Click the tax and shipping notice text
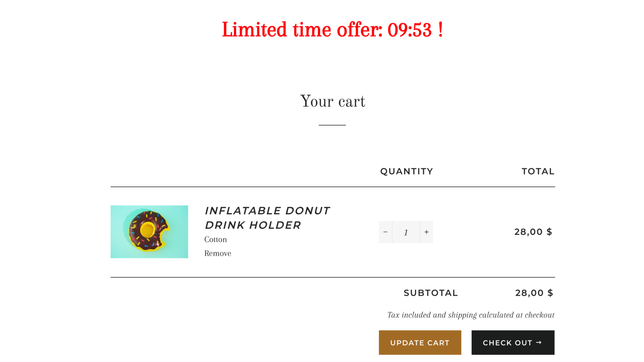 [471, 315]
